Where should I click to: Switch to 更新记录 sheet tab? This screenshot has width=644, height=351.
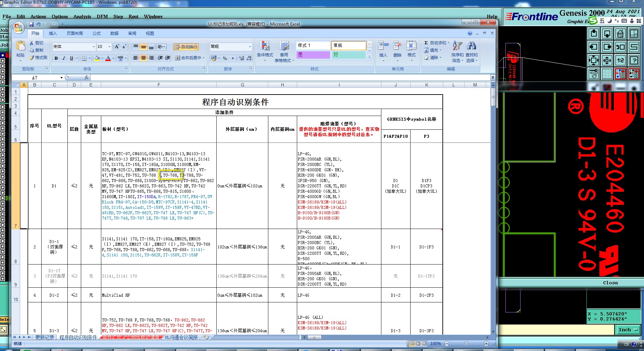point(45,337)
